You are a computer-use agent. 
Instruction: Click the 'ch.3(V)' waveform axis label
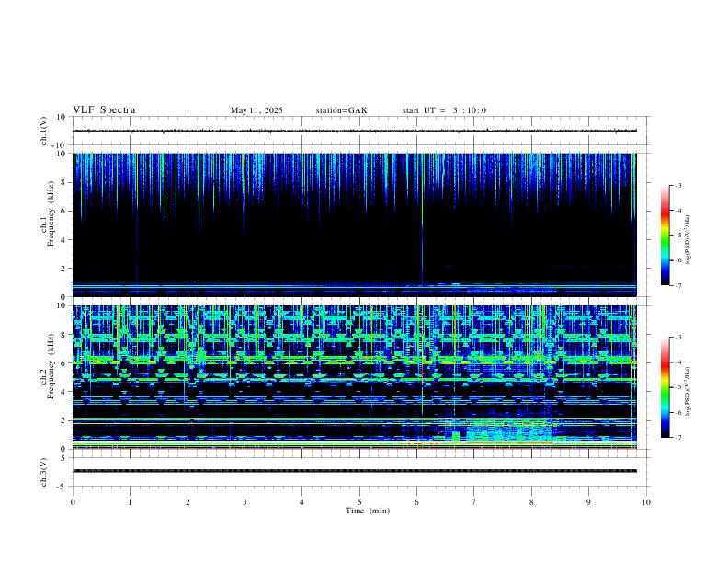click(x=44, y=473)
